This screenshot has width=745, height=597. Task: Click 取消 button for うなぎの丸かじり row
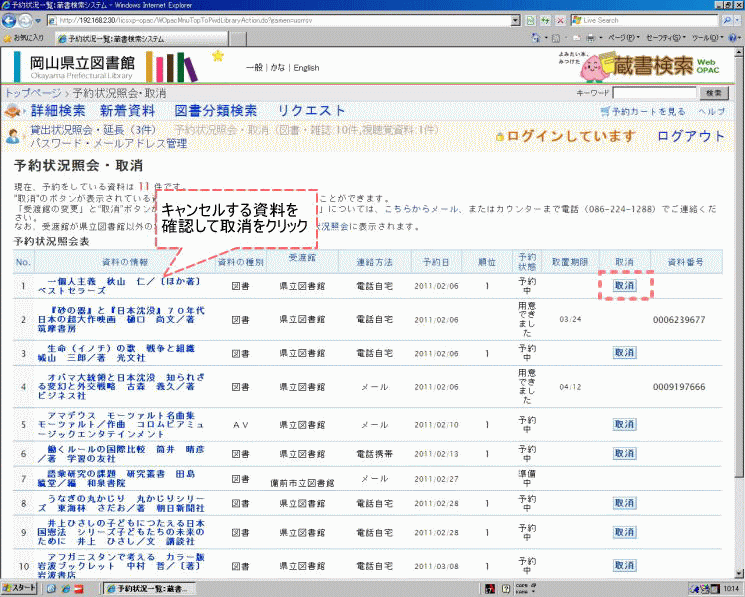click(624, 503)
